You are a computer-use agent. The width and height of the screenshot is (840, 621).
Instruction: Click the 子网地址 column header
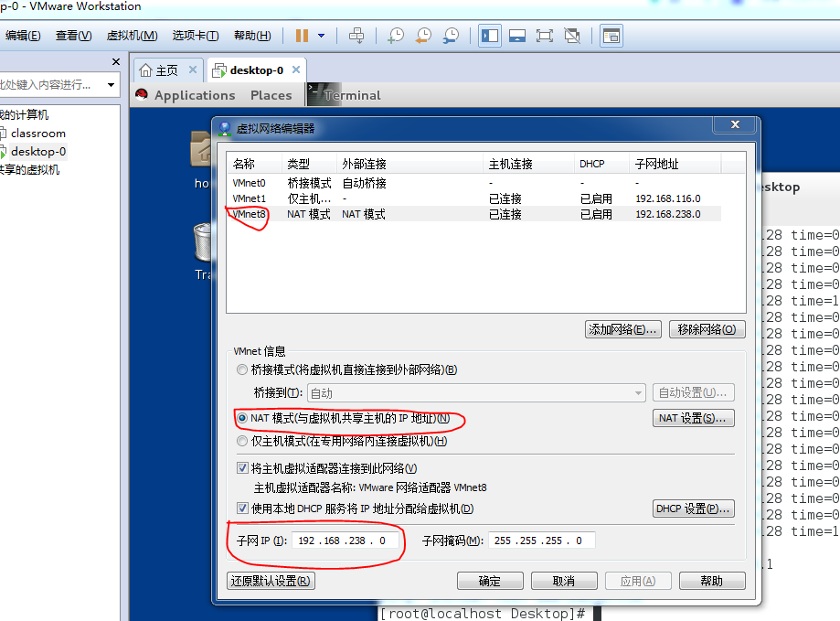[x=675, y=164]
